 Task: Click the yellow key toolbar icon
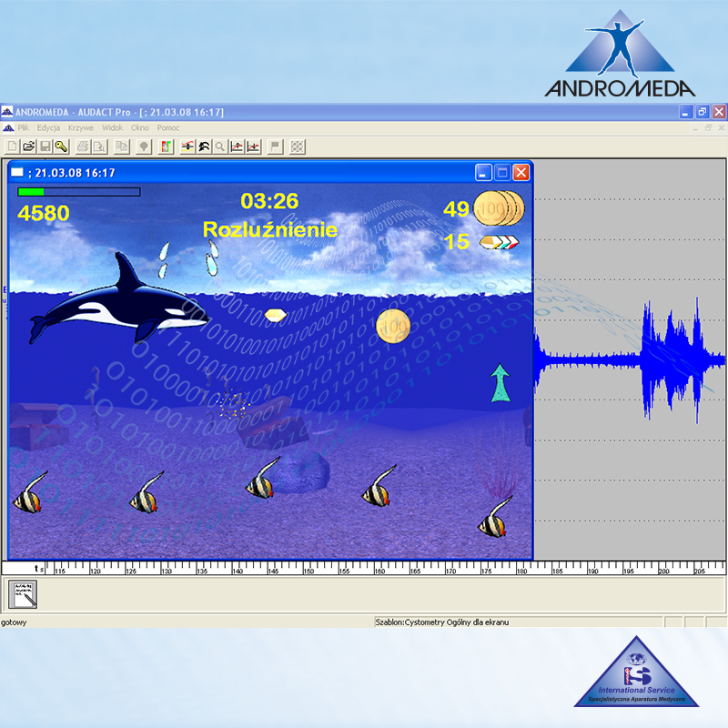(60, 146)
